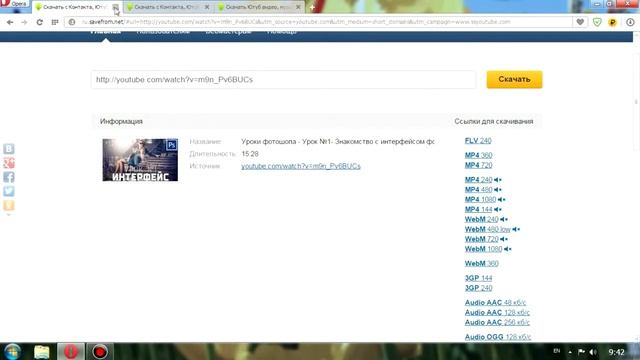This screenshot has width=640, height=360.
Task: Show hidden tray icons arrow
Action: tap(570, 352)
